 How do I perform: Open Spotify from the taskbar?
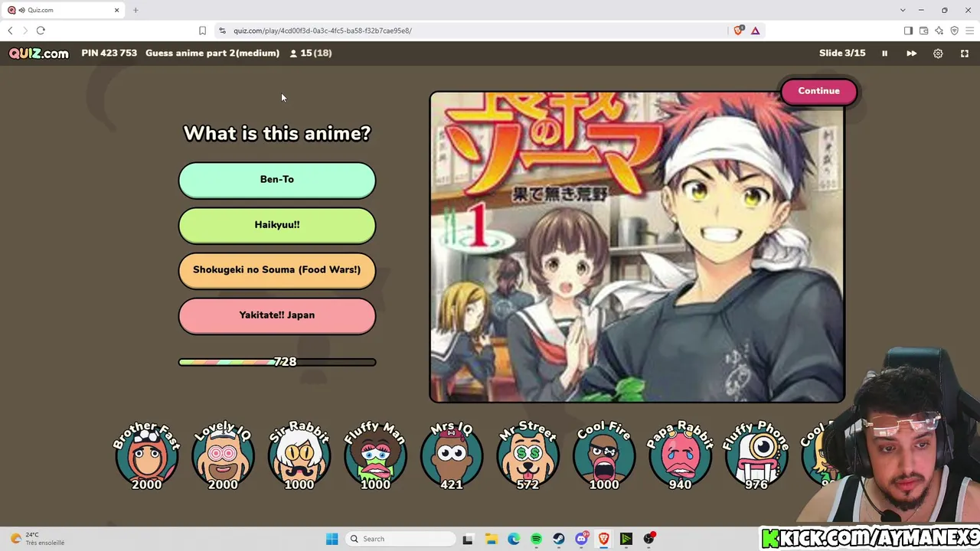[536, 539]
